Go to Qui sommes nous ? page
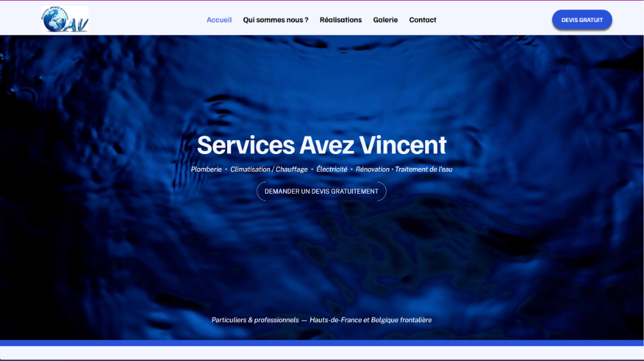This screenshot has width=644, height=361. [x=275, y=19]
